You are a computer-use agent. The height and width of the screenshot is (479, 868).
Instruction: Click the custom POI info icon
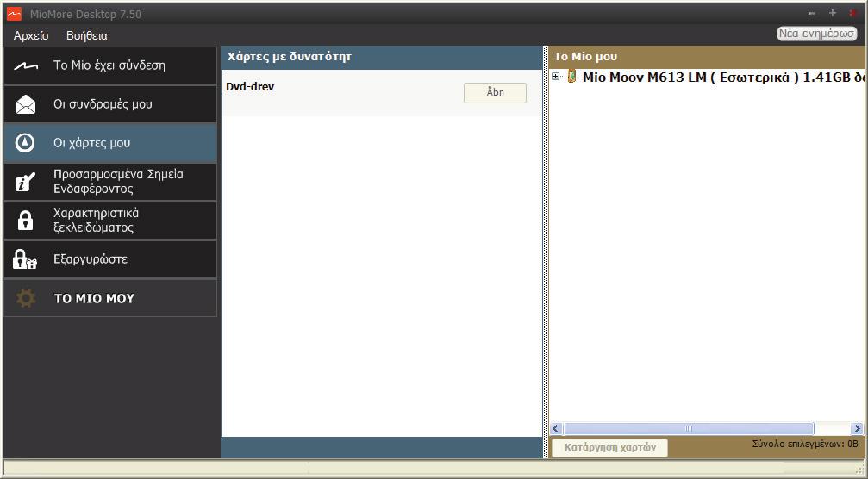[x=25, y=182]
